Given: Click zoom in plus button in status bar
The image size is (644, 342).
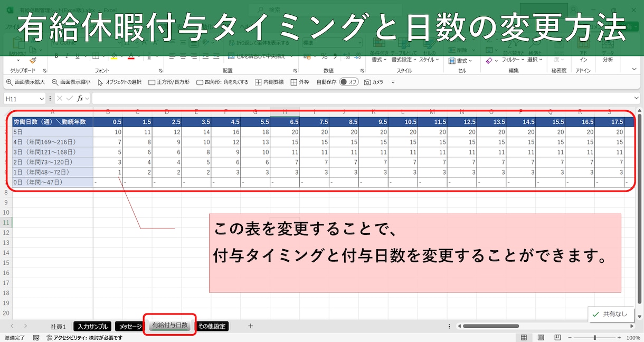Looking at the screenshot, I should pyautogui.click(x=619, y=337).
